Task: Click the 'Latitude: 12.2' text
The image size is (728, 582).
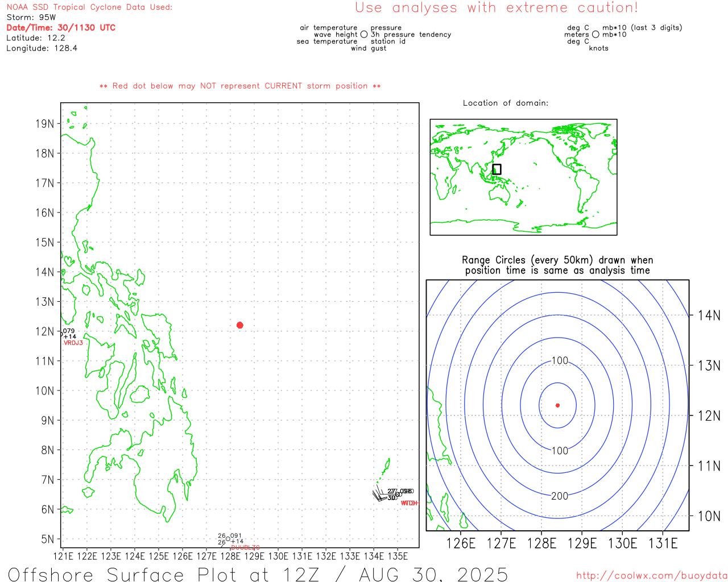Action: coord(36,38)
